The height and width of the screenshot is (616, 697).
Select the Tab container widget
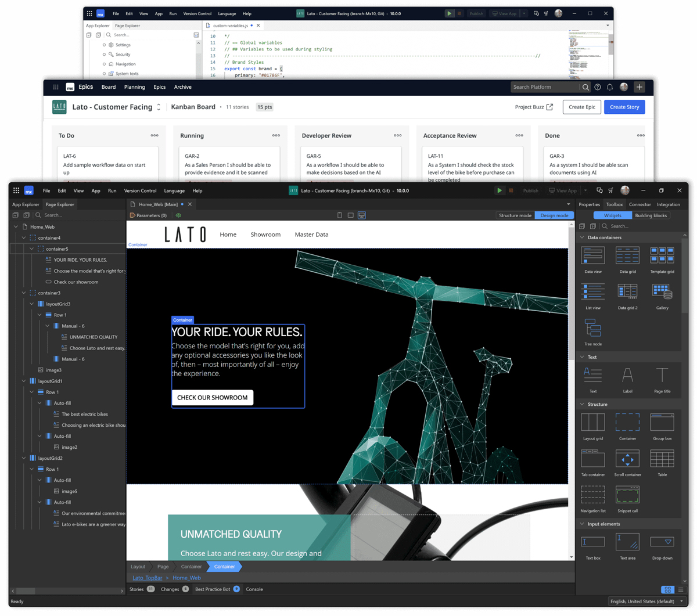pos(592,463)
